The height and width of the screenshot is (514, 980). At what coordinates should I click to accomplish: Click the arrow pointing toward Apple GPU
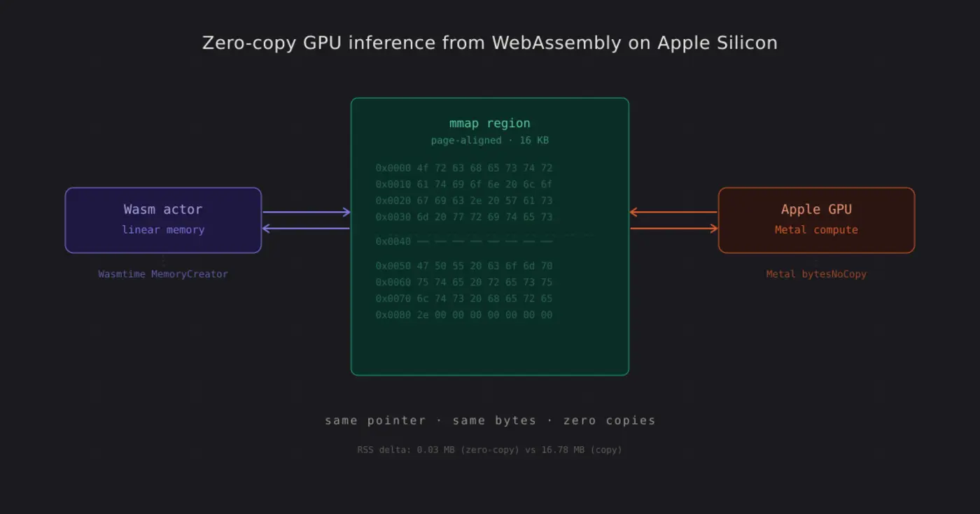672,229
